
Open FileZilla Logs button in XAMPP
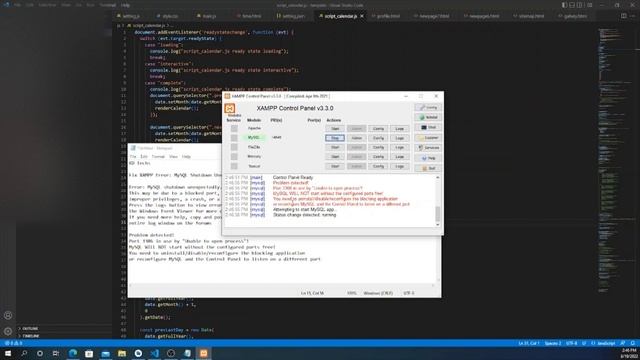[x=399, y=147]
